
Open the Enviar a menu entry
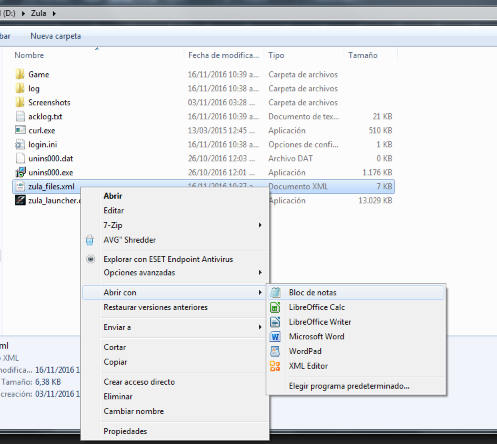pos(175,327)
